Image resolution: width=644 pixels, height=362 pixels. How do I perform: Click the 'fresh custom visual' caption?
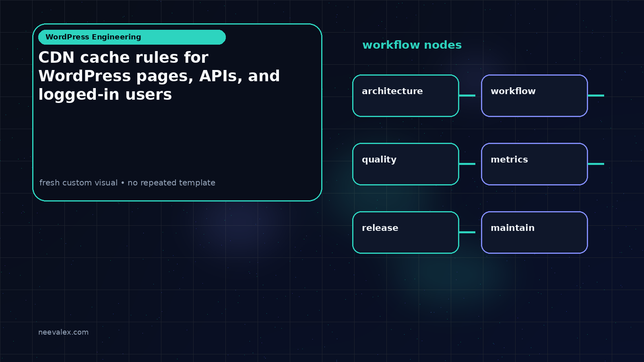pos(127,183)
